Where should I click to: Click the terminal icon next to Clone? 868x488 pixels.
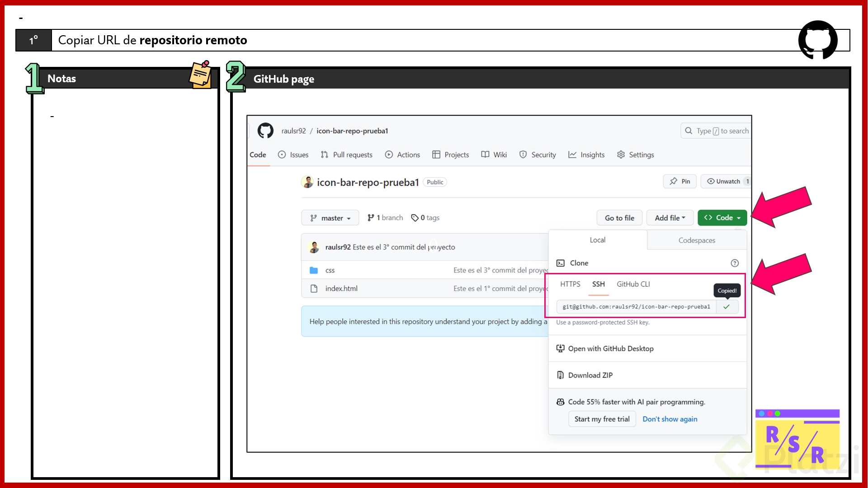(561, 263)
